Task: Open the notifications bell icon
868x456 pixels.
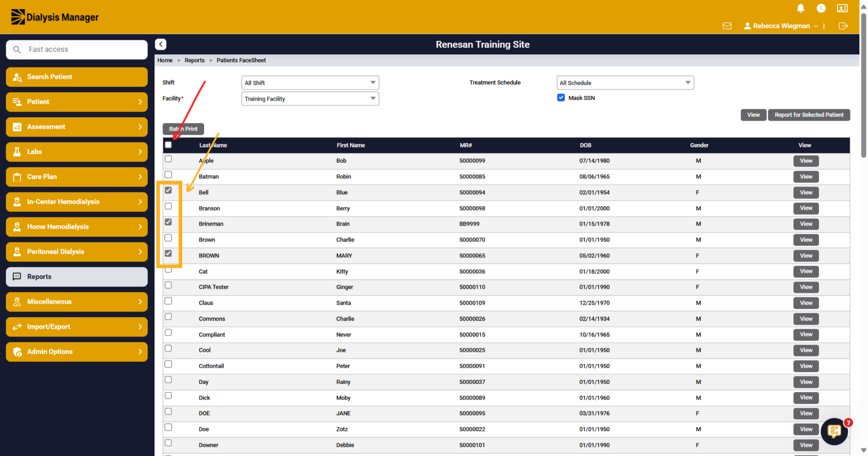Action: (801, 8)
